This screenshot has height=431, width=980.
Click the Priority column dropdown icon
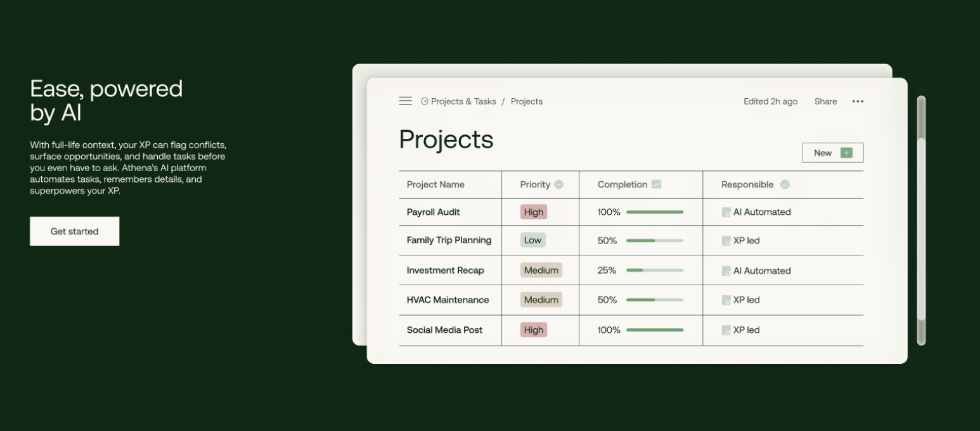tap(558, 184)
